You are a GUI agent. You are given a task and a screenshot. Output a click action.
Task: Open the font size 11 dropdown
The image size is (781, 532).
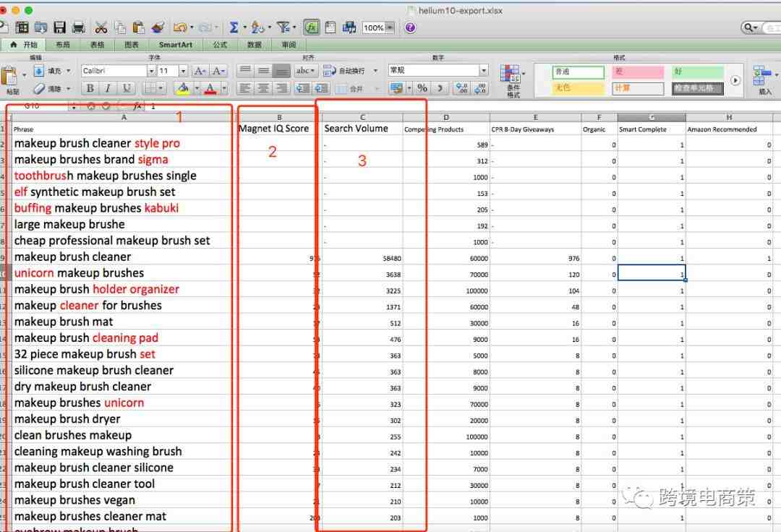[x=183, y=71]
